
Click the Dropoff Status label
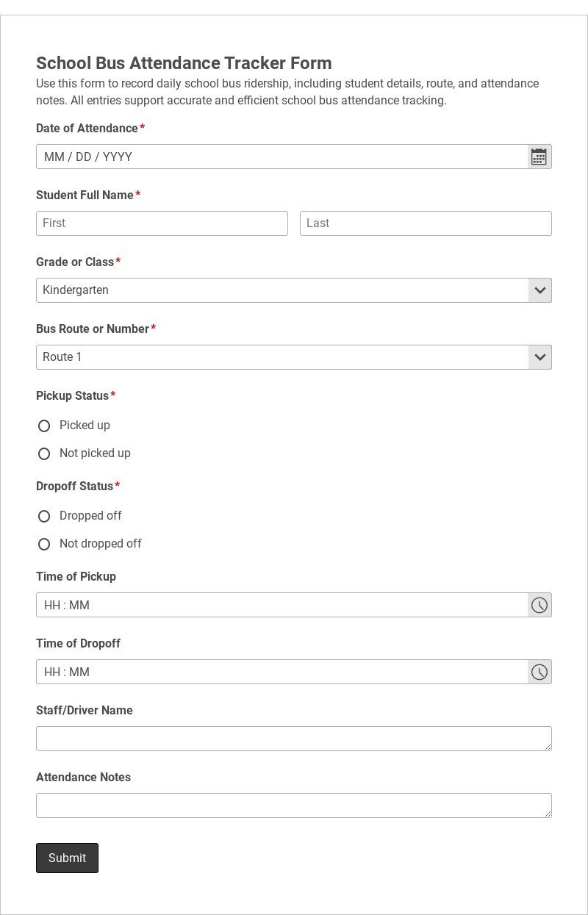pos(74,486)
